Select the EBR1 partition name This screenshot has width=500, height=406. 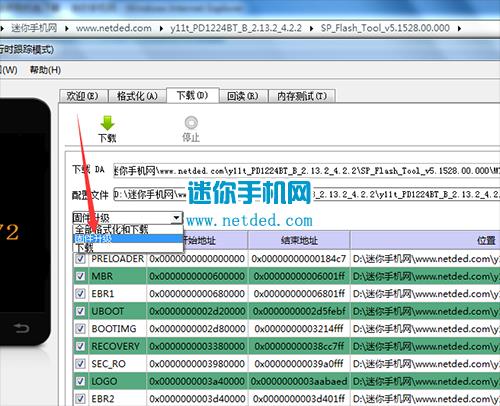pyautogui.click(x=103, y=294)
